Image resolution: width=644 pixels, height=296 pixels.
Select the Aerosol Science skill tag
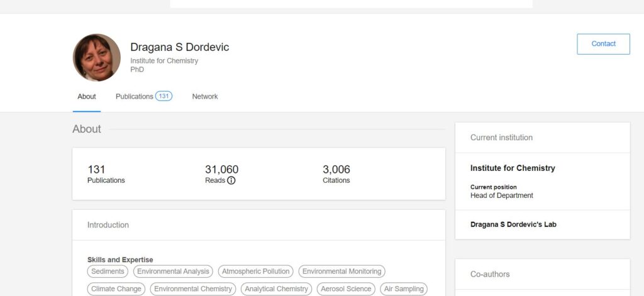pos(346,289)
